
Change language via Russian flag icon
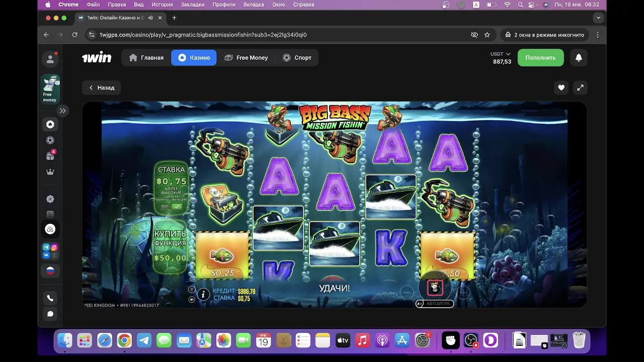50,270
